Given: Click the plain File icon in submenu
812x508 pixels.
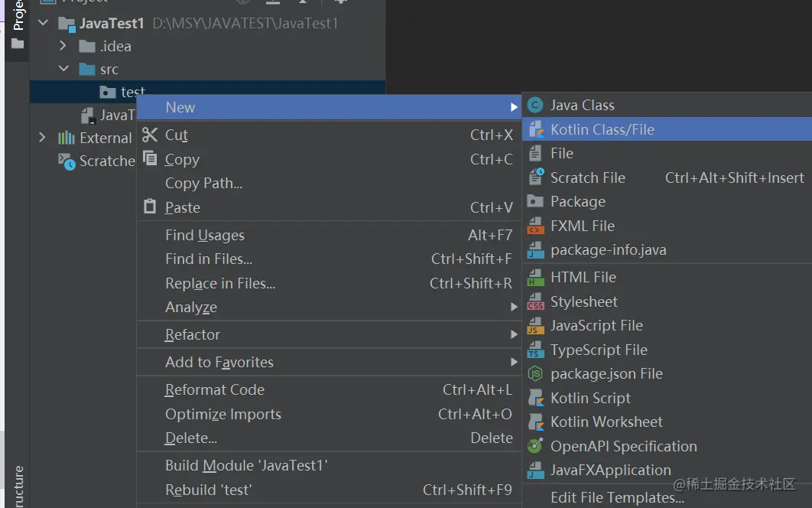Looking at the screenshot, I should [x=535, y=154].
